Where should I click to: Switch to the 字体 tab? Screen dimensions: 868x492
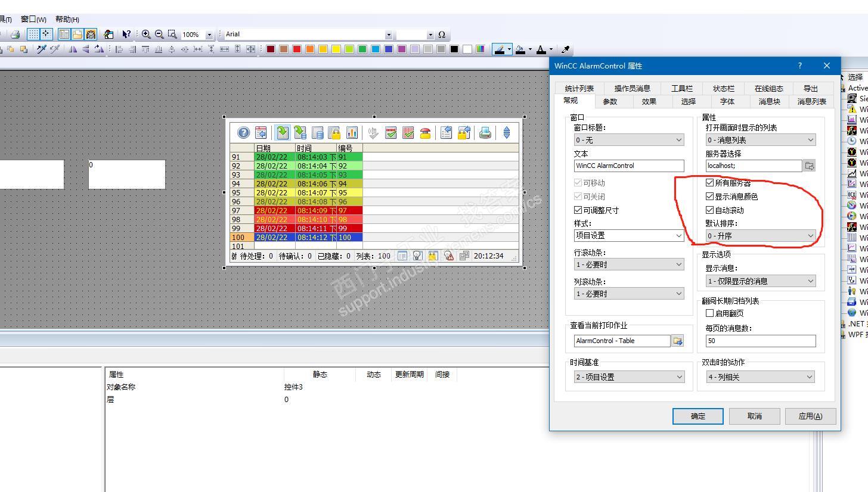coord(727,102)
